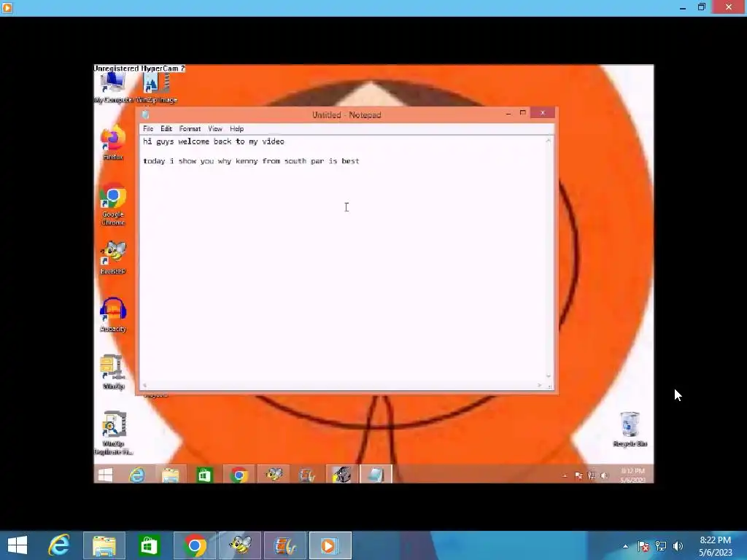Image resolution: width=747 pixels, height=560 pixels.
Task: Open the Help menu in Notepad
Action: [236, 128]
